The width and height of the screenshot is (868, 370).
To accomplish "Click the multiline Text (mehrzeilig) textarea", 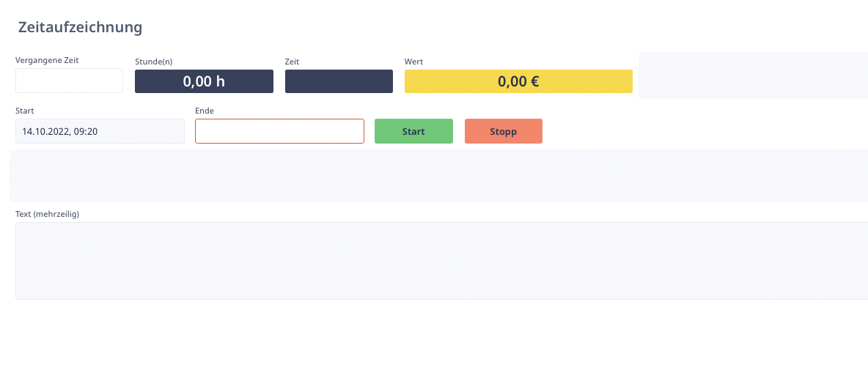I will tap(440, 260).
